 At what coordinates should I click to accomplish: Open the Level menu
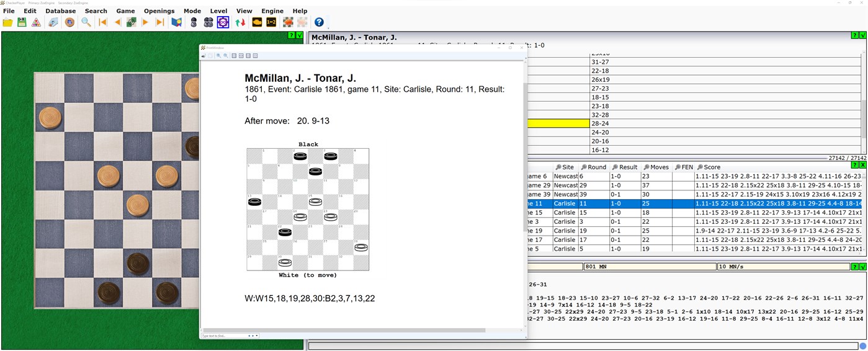point(218,11)
